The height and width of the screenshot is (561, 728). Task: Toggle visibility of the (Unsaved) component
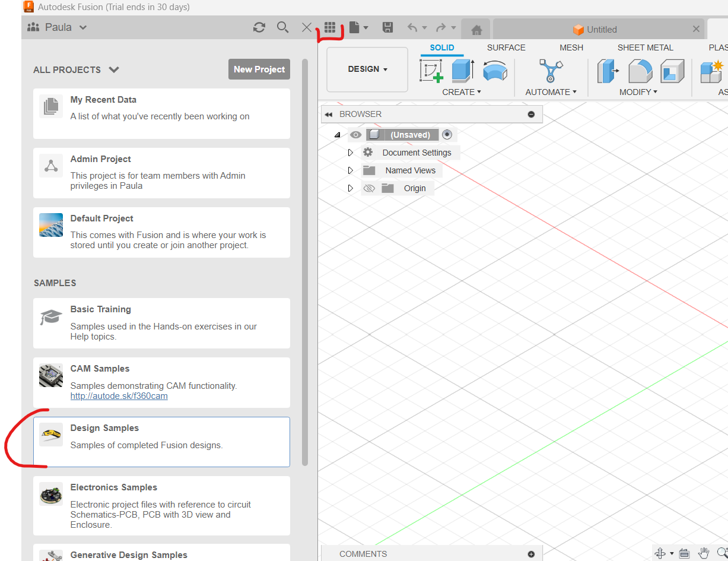(355, 135)
